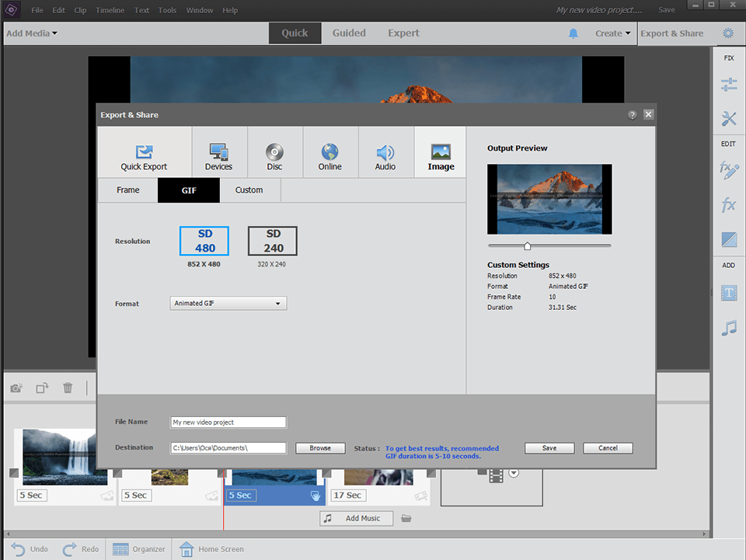Click the trash delete icon
This screenshot has width=746, height=560.
(x=68, y=388)
